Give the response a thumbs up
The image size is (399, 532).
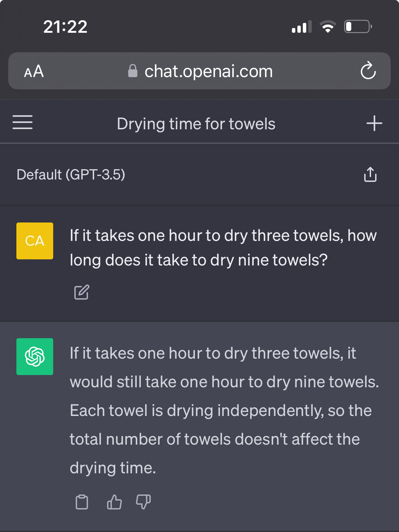coord(114,502)
